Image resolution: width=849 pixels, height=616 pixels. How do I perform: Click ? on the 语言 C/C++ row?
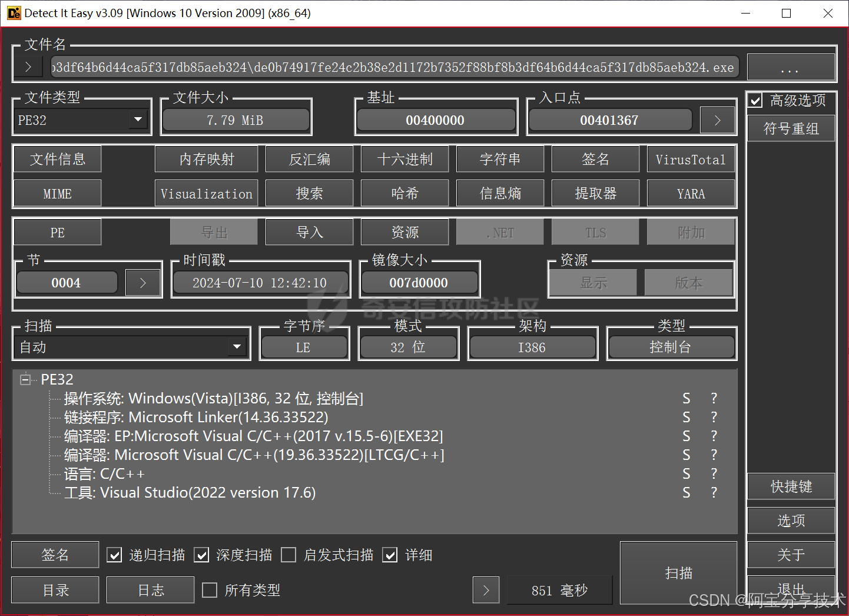714,474
